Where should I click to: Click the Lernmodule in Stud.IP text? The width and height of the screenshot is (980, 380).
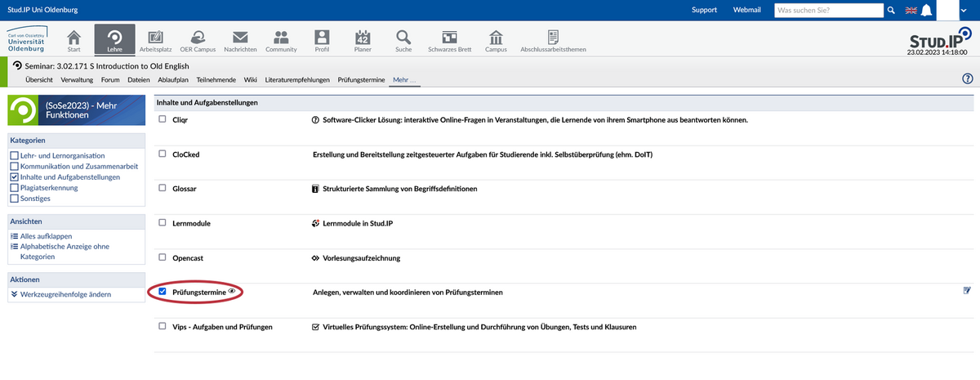coord(359,222)
